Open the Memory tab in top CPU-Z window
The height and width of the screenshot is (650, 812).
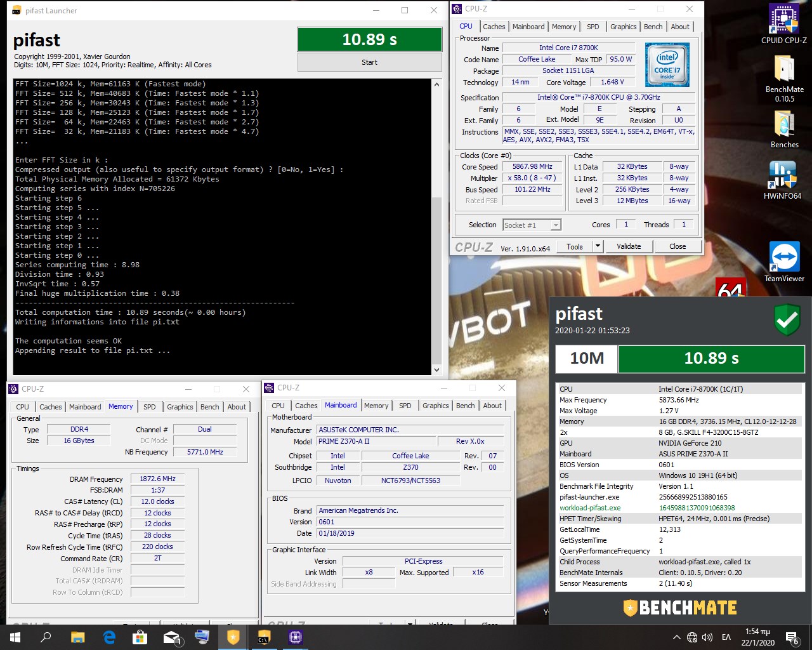pyautogui.click(x=564, y=27)
